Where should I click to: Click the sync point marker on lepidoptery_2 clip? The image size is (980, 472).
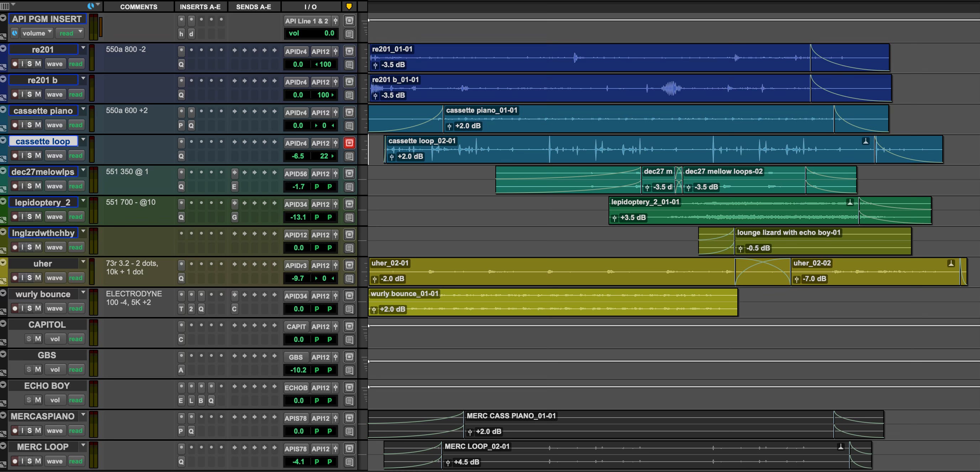pyautogui.click(x=850, y=202)
